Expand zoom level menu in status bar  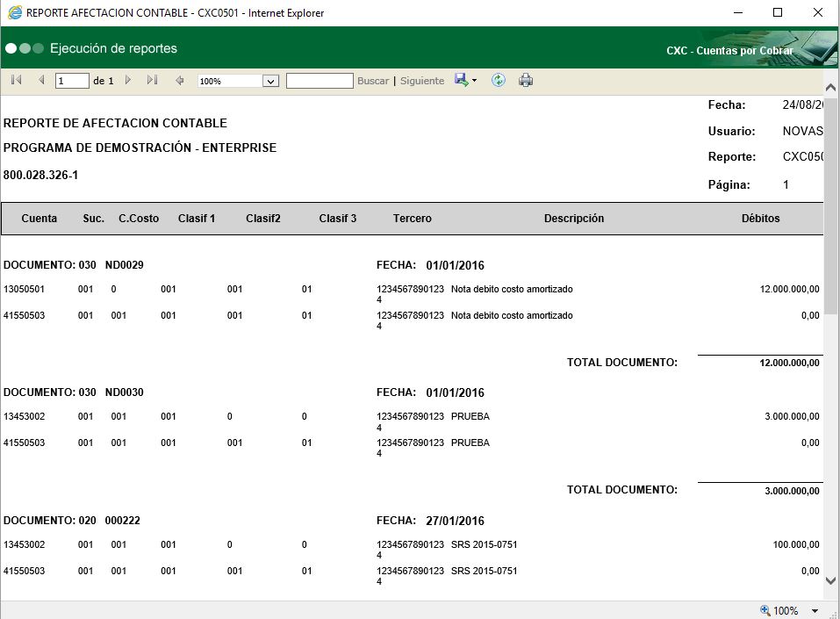pos(815,610)
